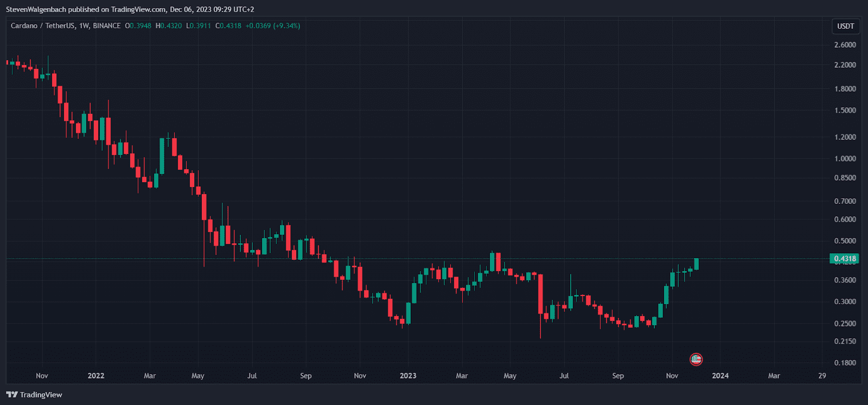Click the 2.2000 price axis label
868x405 pixels.
[845, 65]
